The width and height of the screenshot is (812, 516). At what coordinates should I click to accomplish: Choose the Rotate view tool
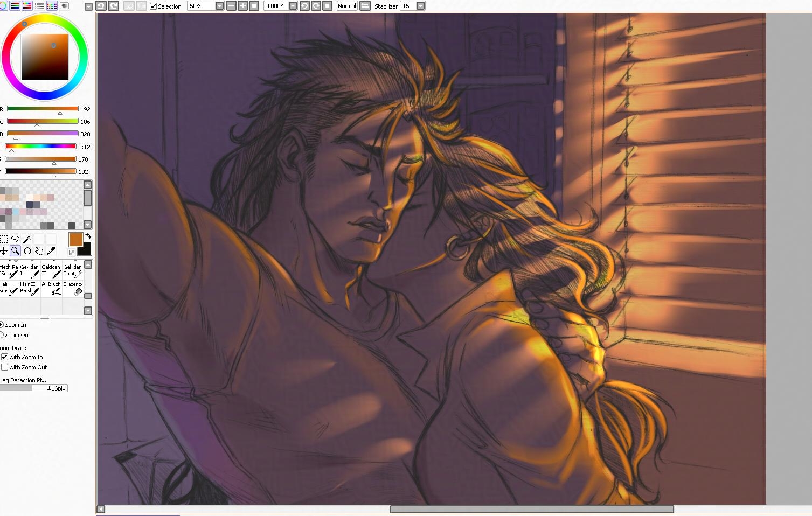point(27,251)
